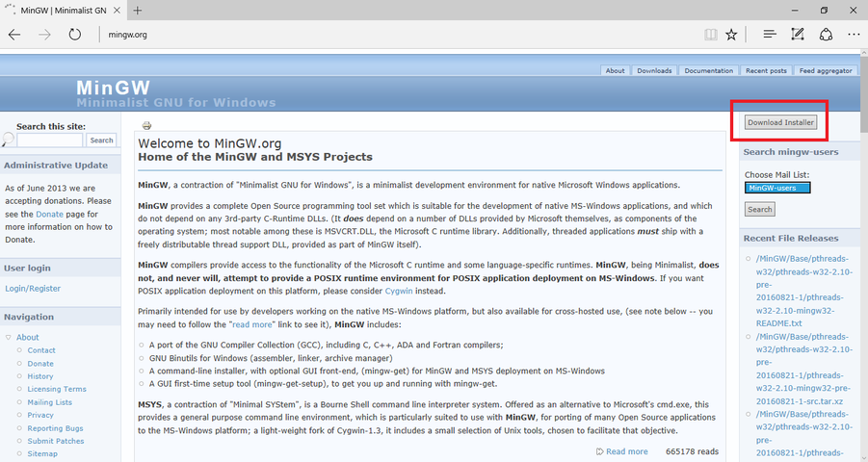Switch to the MinGW browser tab
The width and height of the screenshot is (868, 462).
click(64, 11)
